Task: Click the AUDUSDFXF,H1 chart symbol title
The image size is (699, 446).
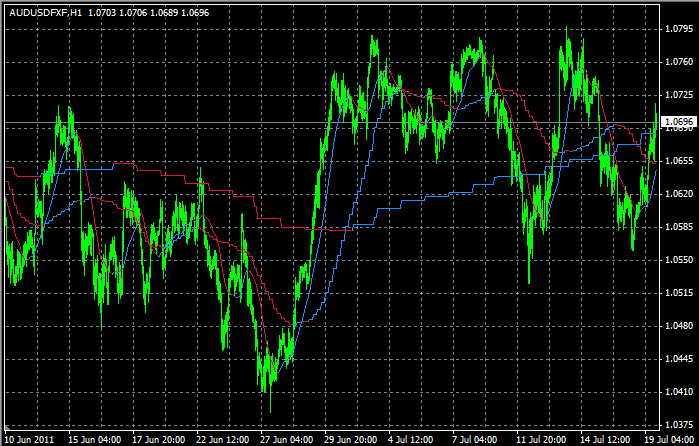Action: [x=46, y=13]
